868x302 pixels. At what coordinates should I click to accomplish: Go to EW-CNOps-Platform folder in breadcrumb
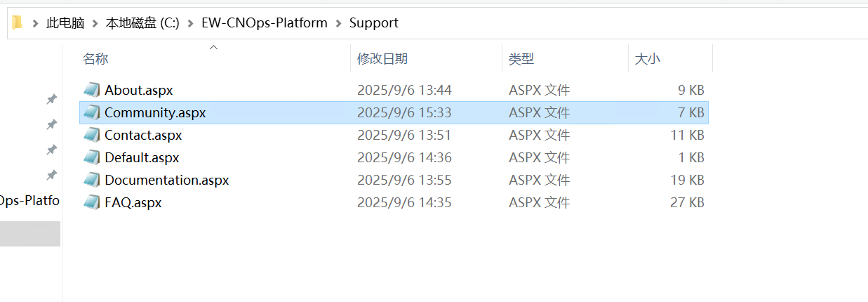click(x=264, y=23)
